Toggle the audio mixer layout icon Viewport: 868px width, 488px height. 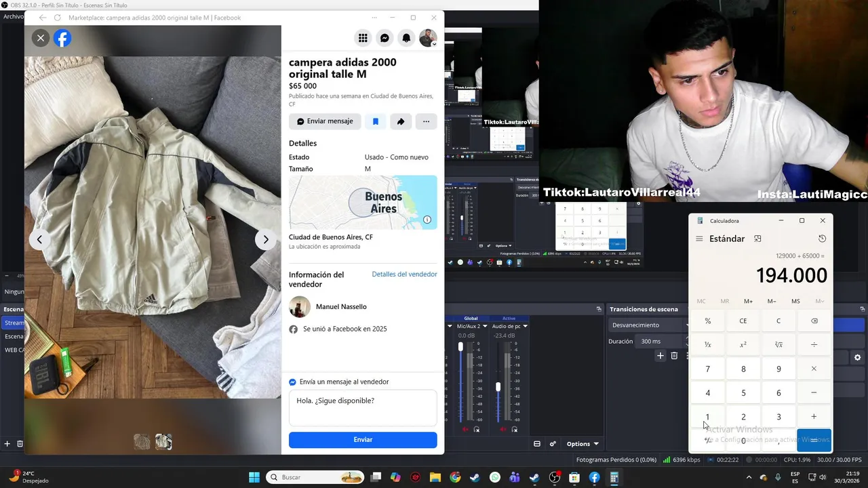coord(537,444)
